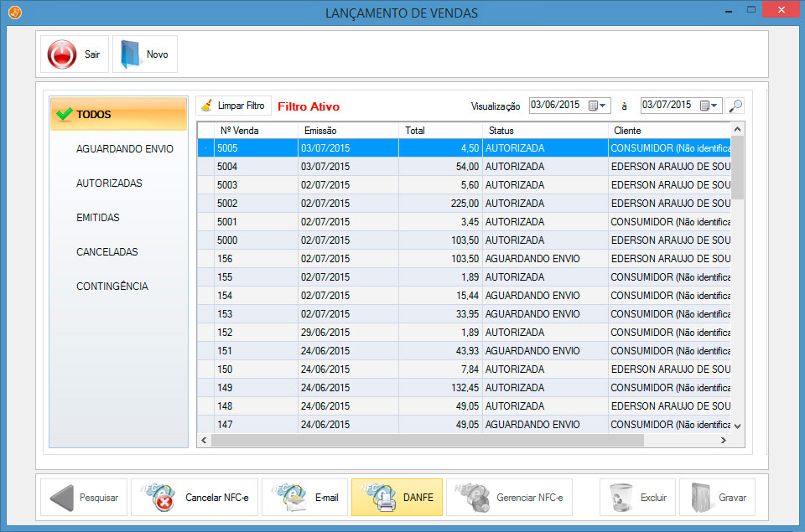Select sale row 5005

click(464, 148)
